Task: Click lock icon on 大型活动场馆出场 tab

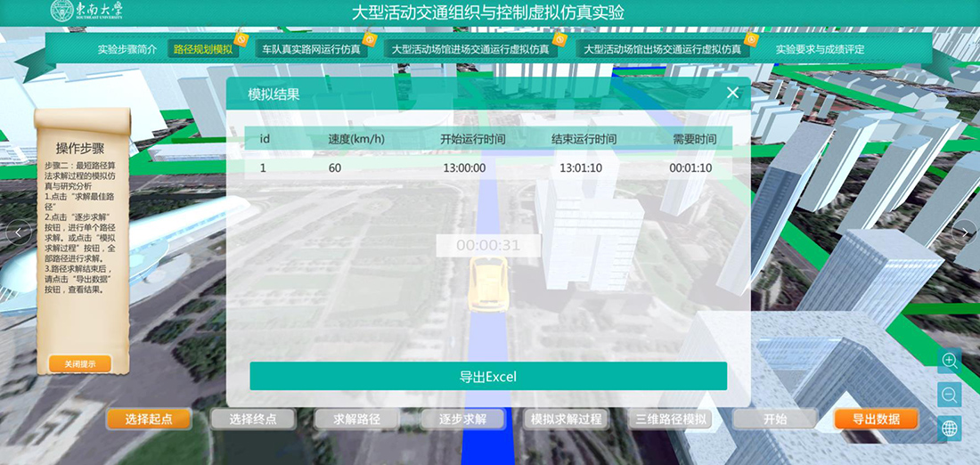Action: coord(751,39)
